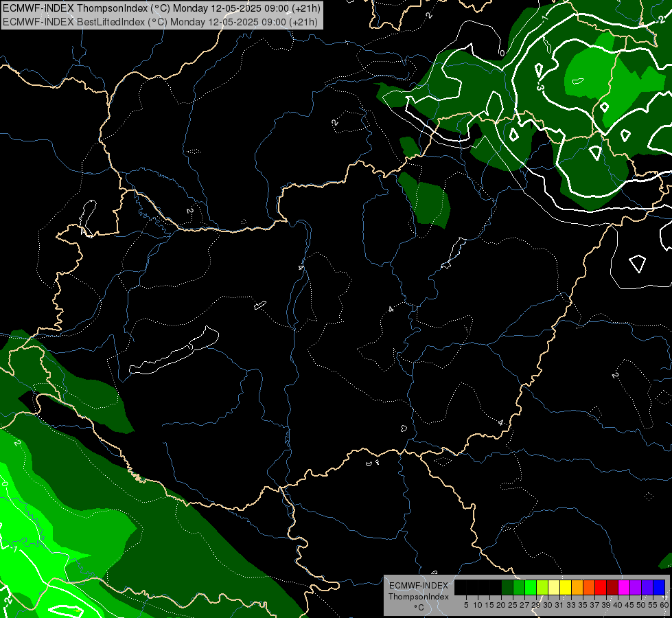
Task: Click the legend ThompsonIndex label
Action: pos(419,597)
